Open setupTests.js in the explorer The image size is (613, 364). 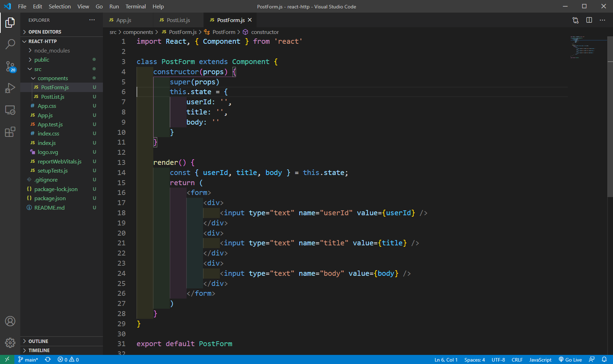[x=62, y=170]
